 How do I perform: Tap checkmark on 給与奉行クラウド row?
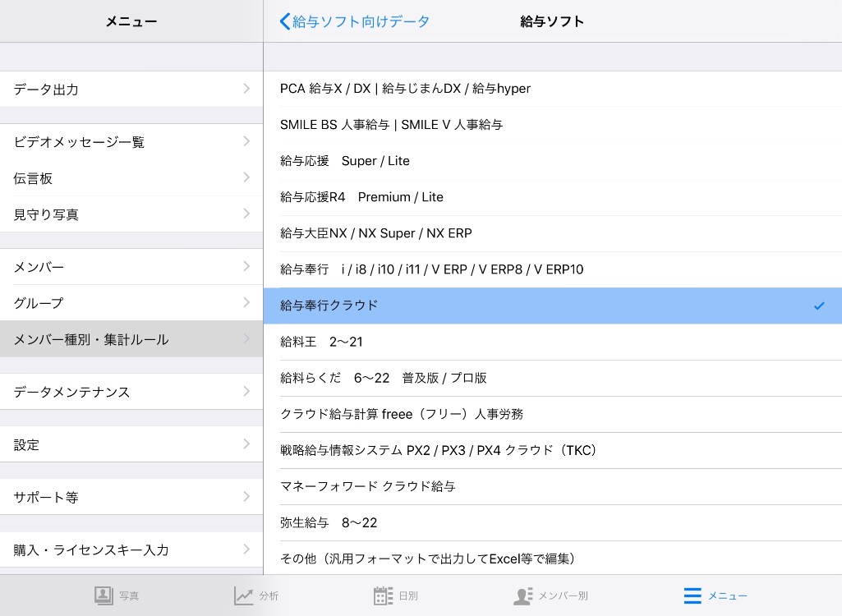coord(819,306)
